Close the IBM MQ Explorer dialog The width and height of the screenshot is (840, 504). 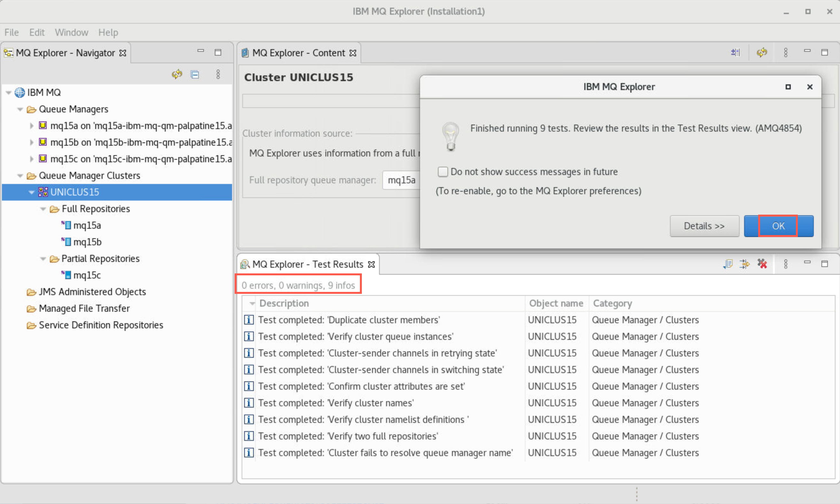[810, 87]
